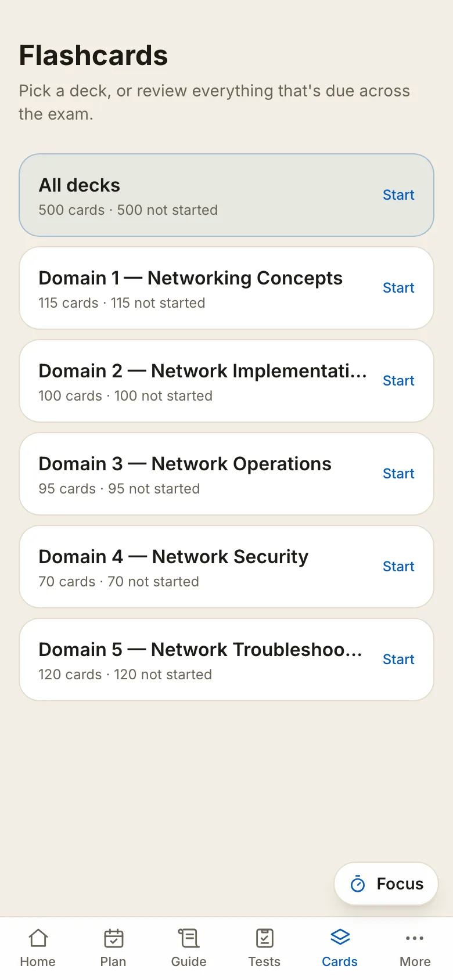Open the Home house icon
This screenshot has height=980, width=453.
(38, 938)
